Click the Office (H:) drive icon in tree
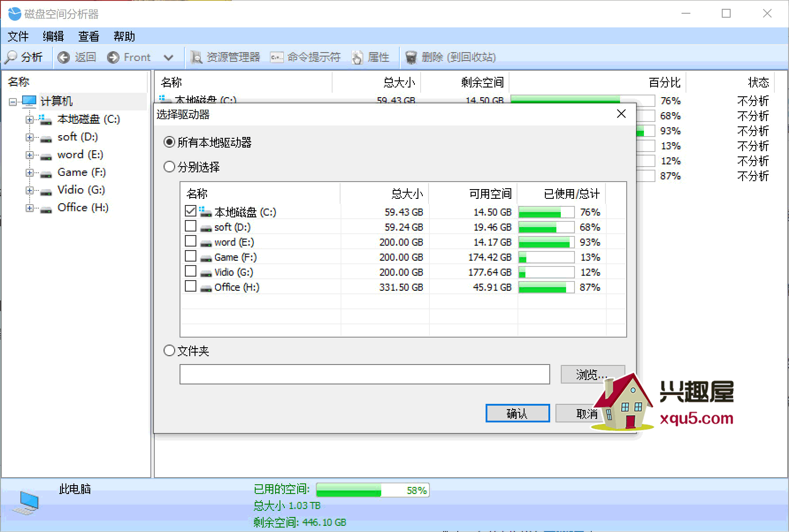Screen dimensions: 789x532 click(46, 210)
